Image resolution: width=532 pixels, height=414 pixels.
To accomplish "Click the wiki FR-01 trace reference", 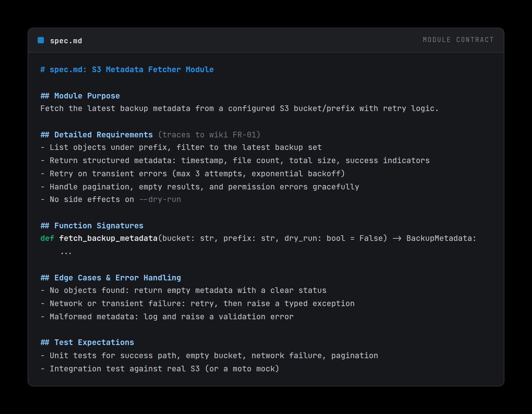I will pos(209,135).
